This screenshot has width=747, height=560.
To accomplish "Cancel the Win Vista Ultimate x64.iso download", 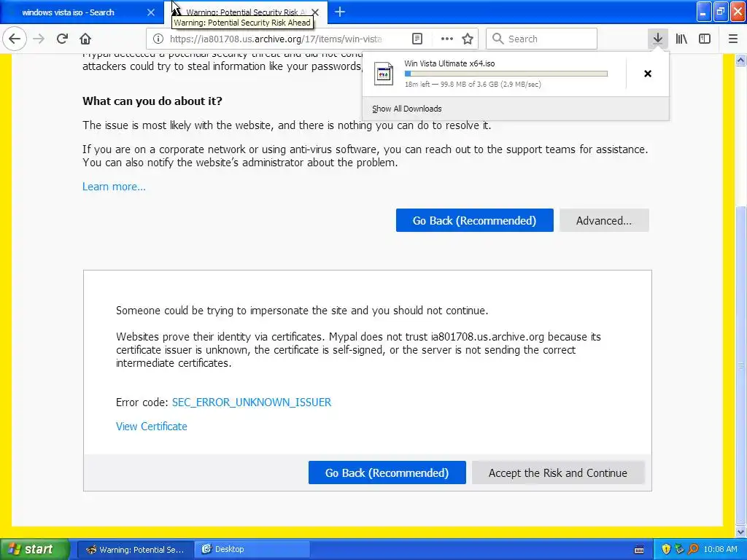I will [648, 74].
